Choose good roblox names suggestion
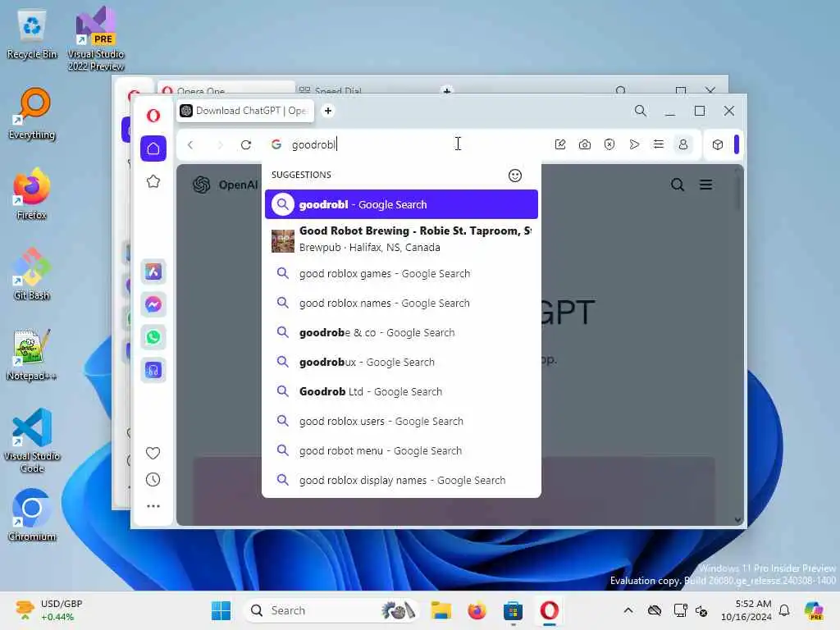The image size is (840, 630). (401, 304)
